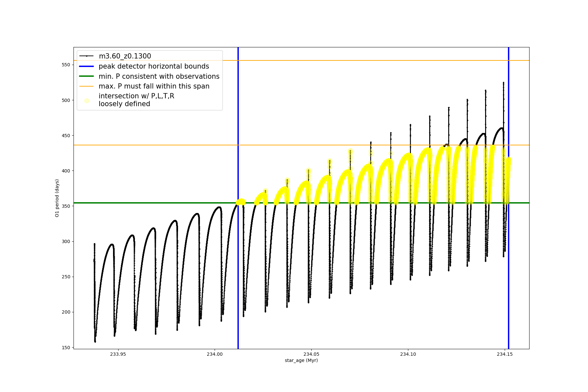The width and height of the screenshot is (588, 392).
Task: Click the upper orange horizontal line in the plot
Action: [327, 60]
